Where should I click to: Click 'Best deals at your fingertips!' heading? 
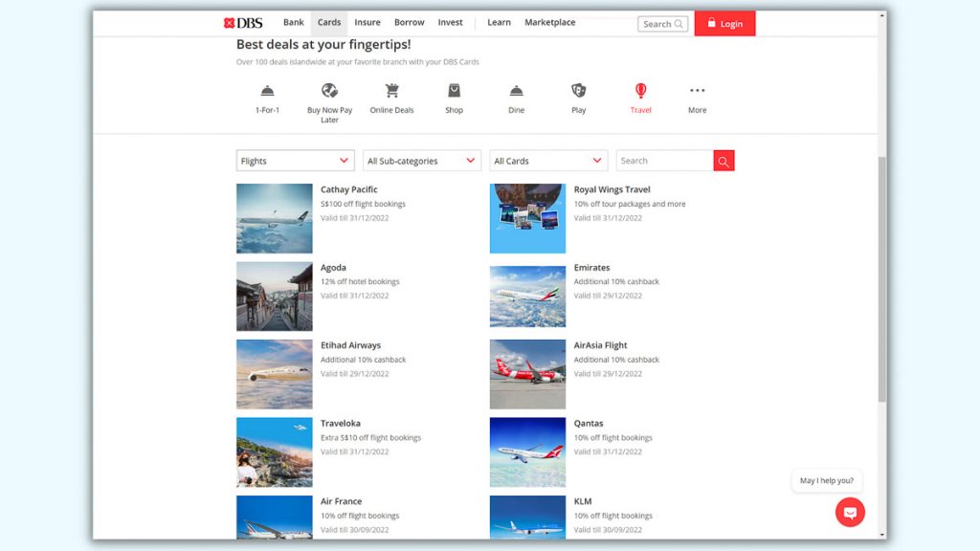[x=323, y=44]
